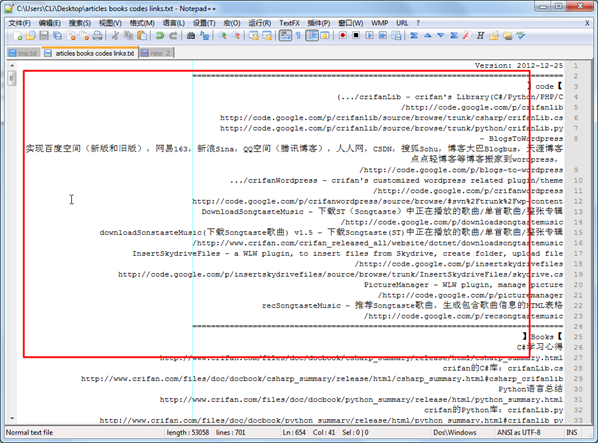This screenshot has width=598, height=443.
Task: Click the Zoom Out icon
Action: [236, 36]
